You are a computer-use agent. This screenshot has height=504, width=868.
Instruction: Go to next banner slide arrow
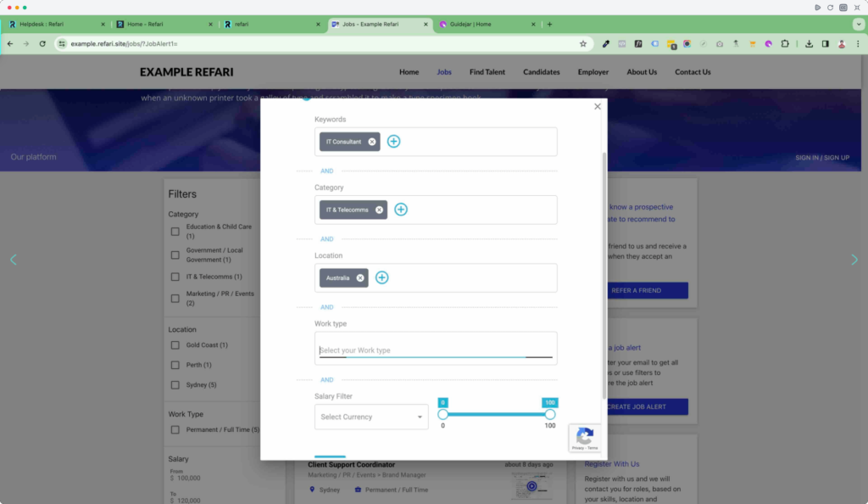[x=854, y=259]
